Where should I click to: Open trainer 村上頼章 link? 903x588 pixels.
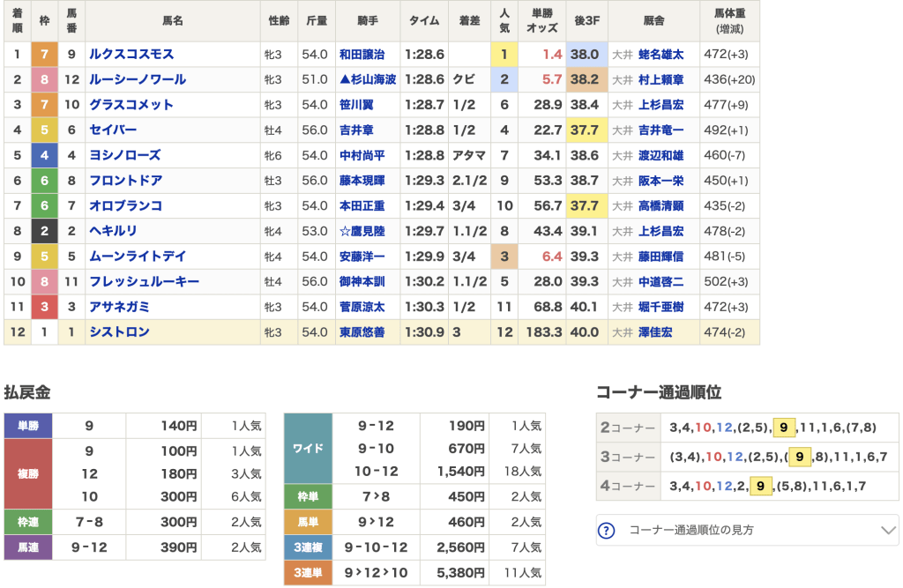click(660, 79)
